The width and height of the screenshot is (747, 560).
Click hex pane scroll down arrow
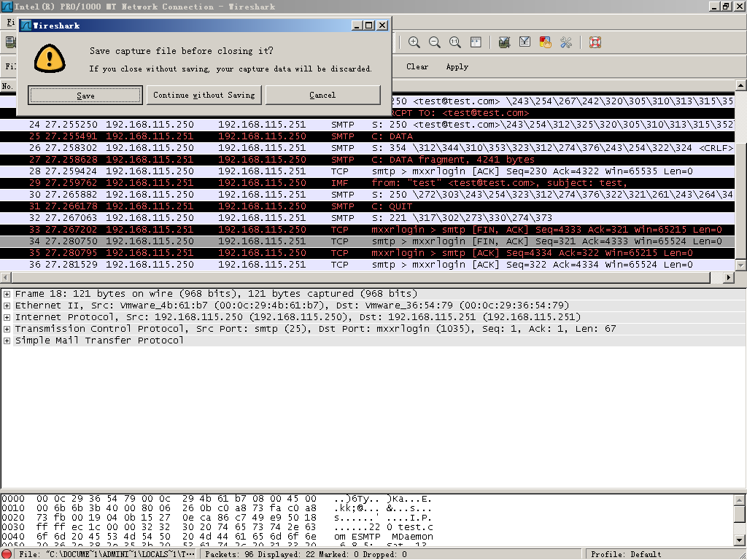click(740, 540)
